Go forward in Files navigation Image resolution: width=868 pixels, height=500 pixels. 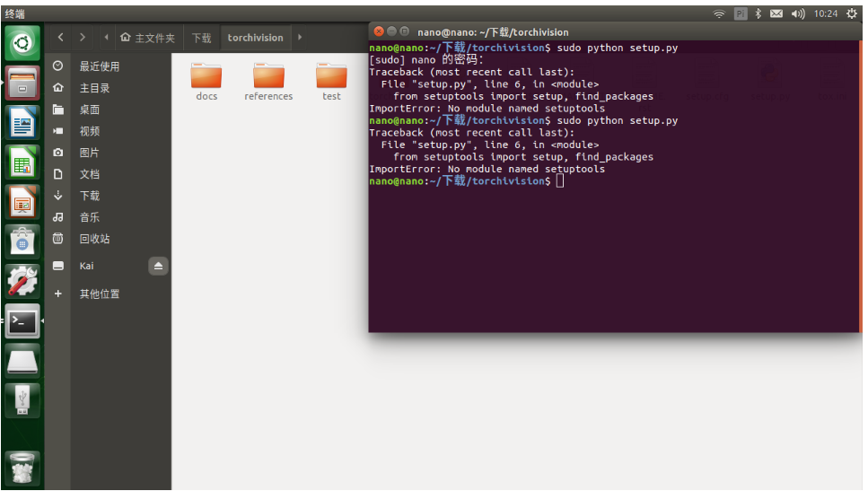point(83,37)
